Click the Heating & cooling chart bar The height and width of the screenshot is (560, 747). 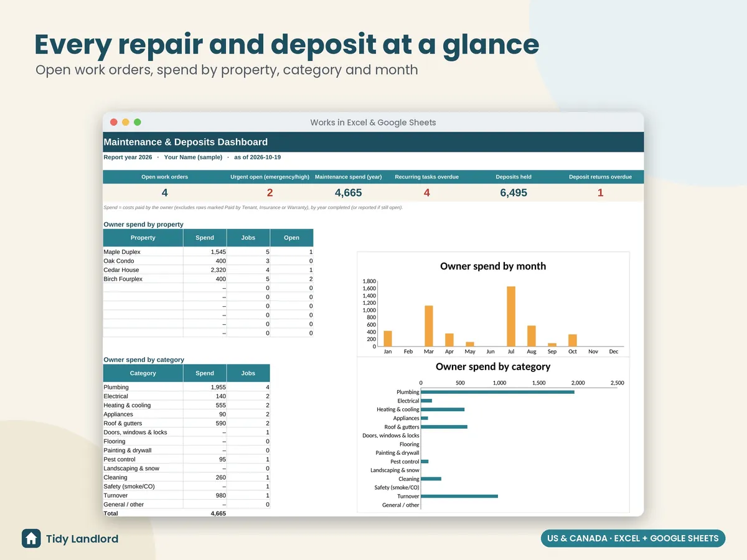443,409
